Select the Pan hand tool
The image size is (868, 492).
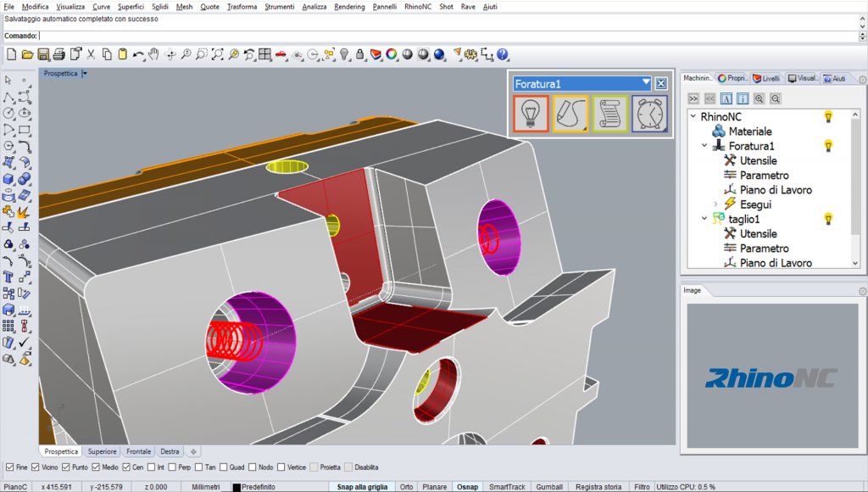point(154,54)
